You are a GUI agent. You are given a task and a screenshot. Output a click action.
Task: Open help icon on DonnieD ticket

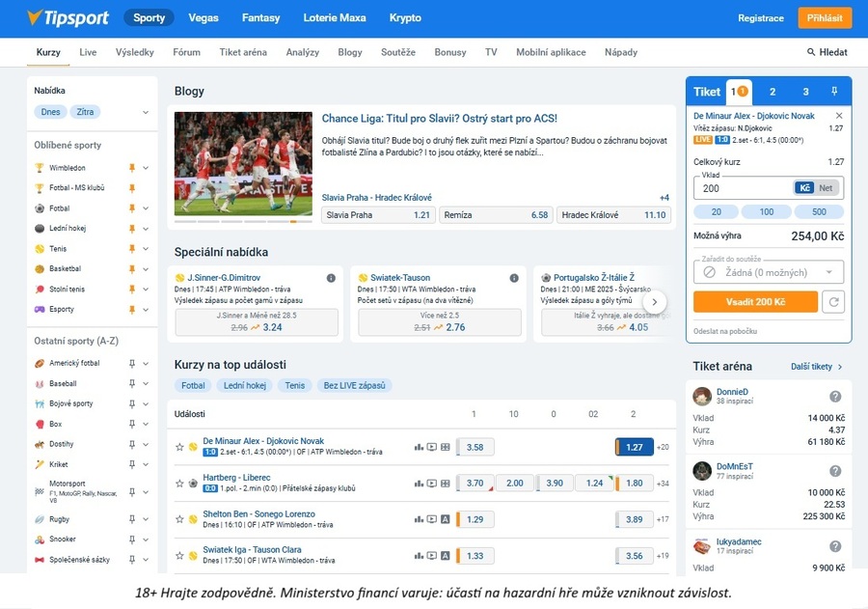[835, 397]
